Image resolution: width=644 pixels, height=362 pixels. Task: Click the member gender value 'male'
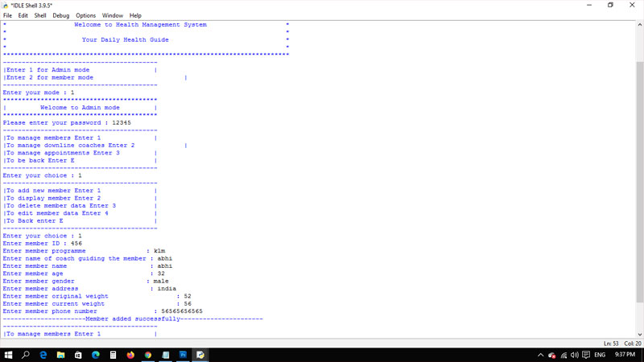161,281
